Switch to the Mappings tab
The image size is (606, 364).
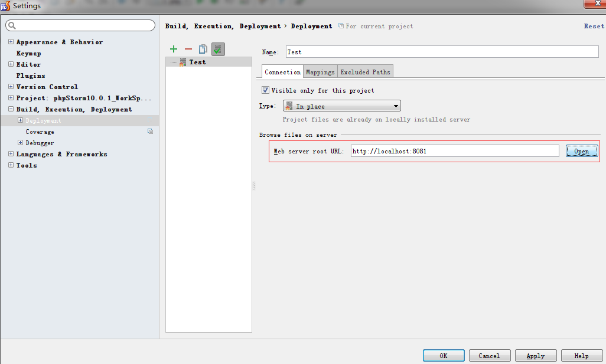(320, 72)
